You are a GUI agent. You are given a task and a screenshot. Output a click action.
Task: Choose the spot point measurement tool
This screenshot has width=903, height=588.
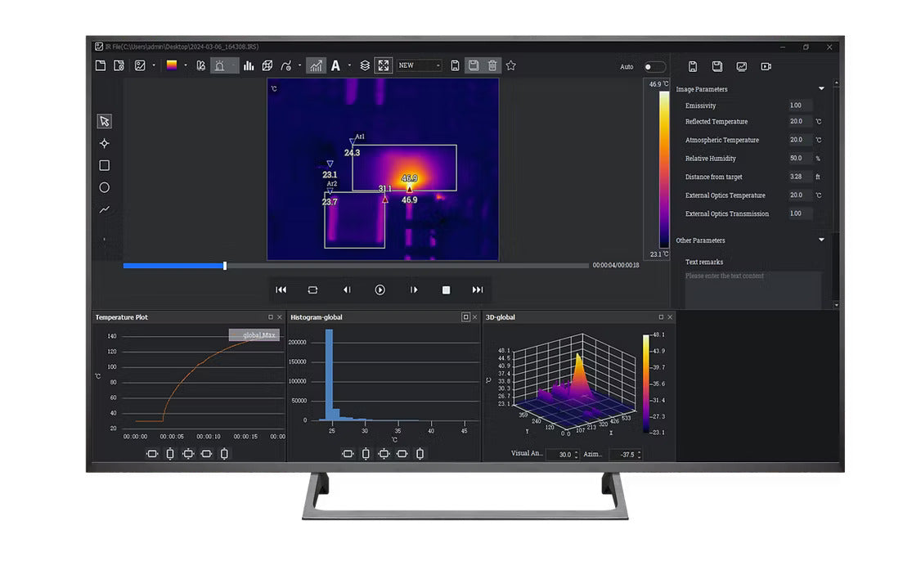(105, 143)
